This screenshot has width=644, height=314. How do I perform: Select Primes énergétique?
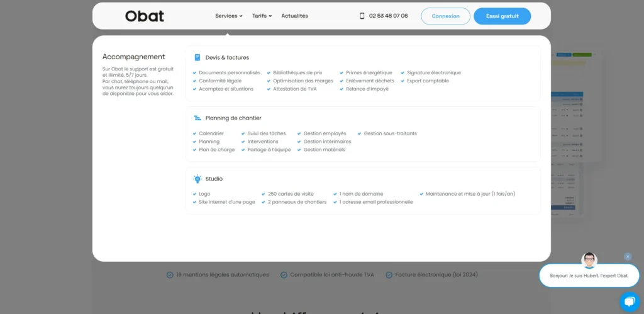pyautogui.click(x=369, y=73)
